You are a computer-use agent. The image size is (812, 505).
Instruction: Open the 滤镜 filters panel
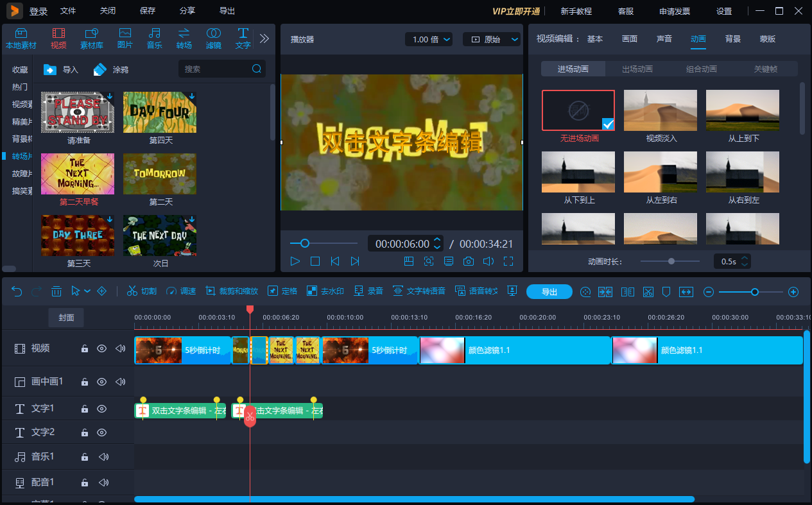pyautogui.click(x=214, y=37)
